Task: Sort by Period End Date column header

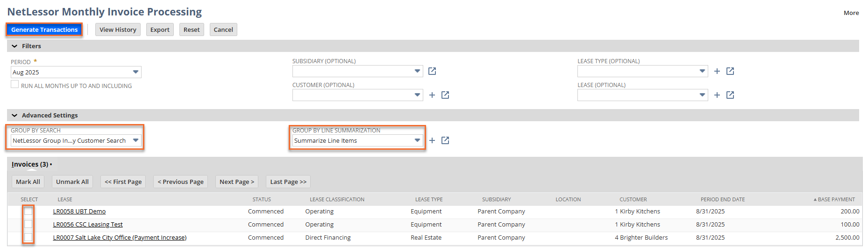Action: point(723,199)
